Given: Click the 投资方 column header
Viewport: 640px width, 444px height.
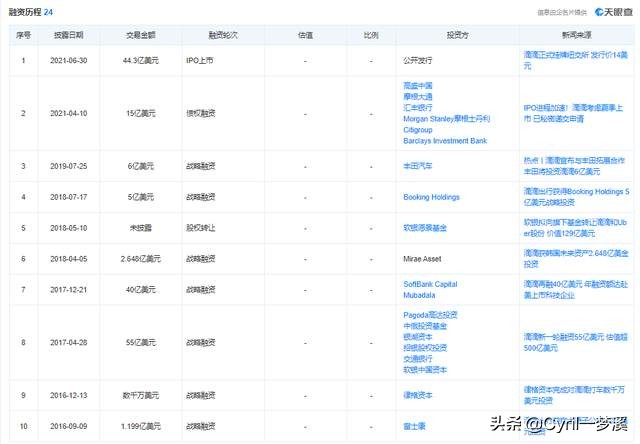Looking at the screenshot, I should click(457, 35).
